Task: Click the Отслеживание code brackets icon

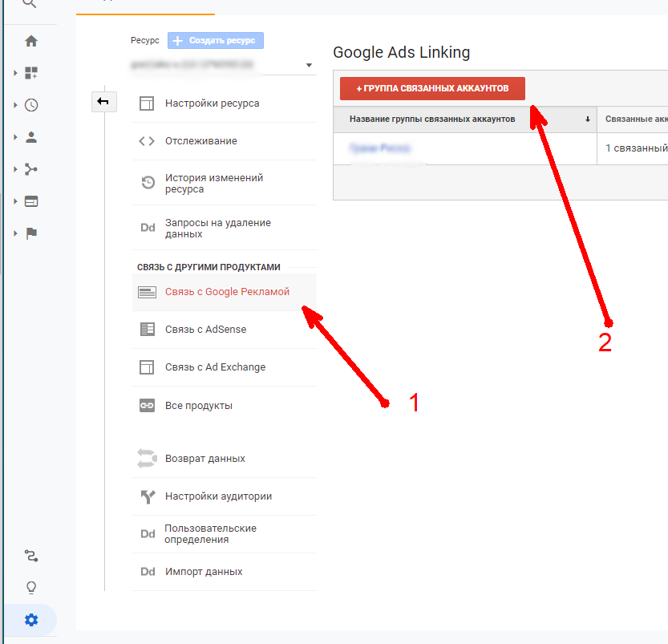Action: tap(147, 141)
